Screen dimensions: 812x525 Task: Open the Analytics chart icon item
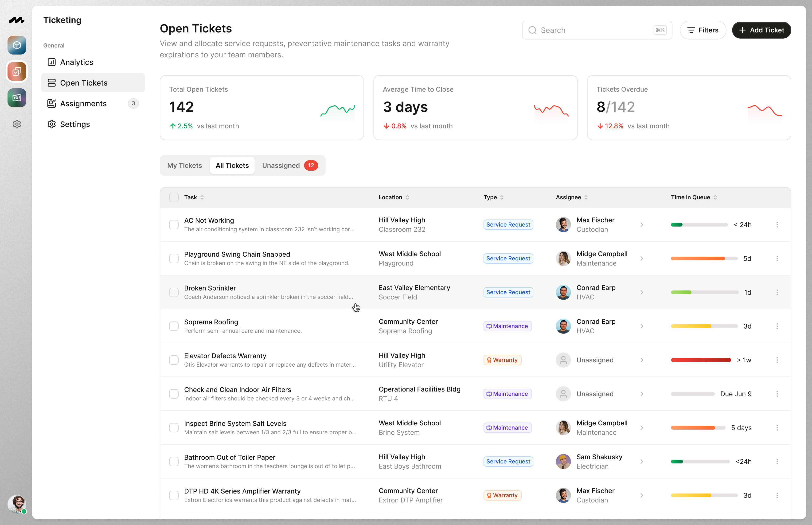click(52, 62)
